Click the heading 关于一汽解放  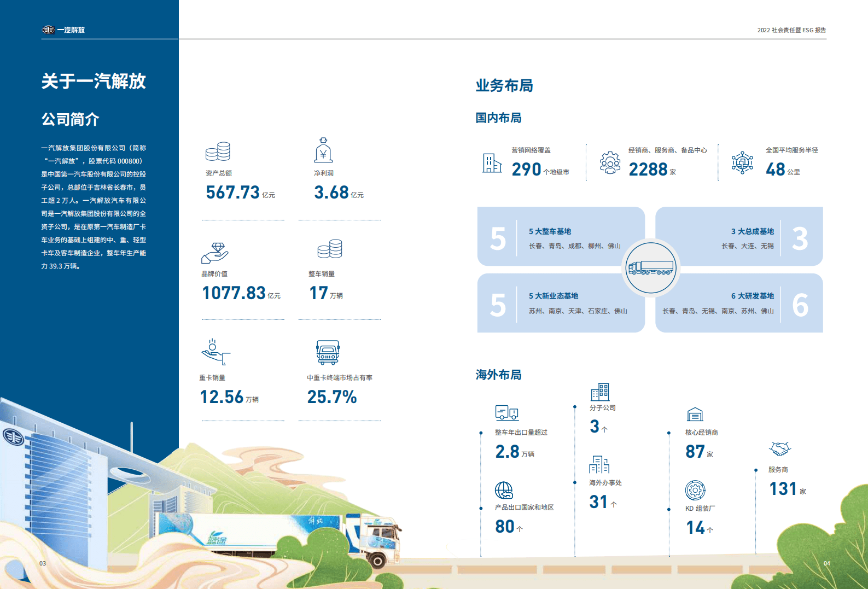tap(94, 81)
